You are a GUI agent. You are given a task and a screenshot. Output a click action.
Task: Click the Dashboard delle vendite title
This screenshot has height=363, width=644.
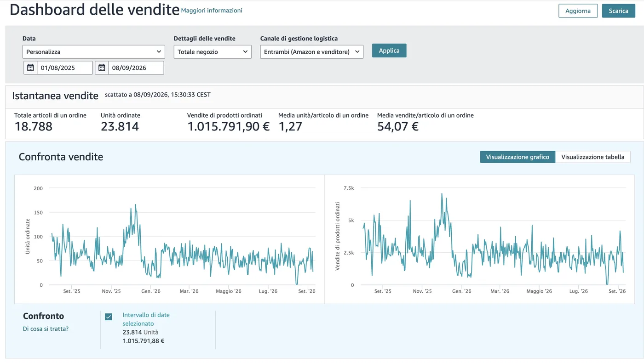click(94, 9)
